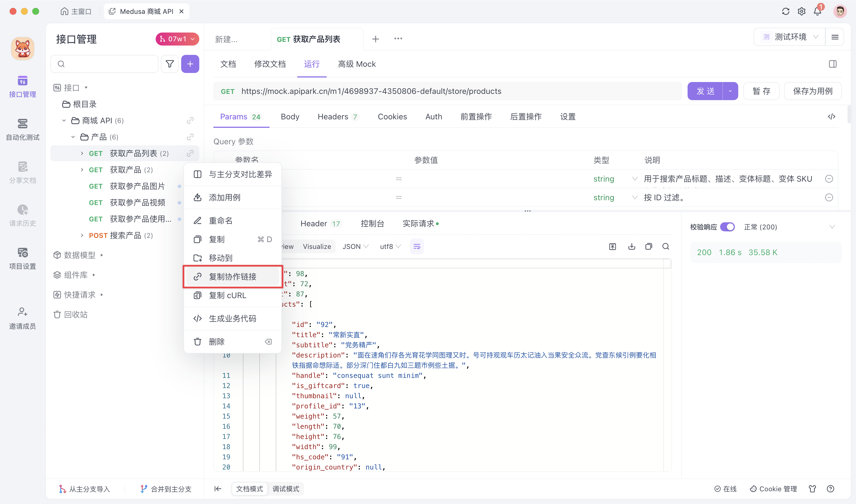Click 保存为用例 to save as case

pyautogui.click(x=812, y=91)
